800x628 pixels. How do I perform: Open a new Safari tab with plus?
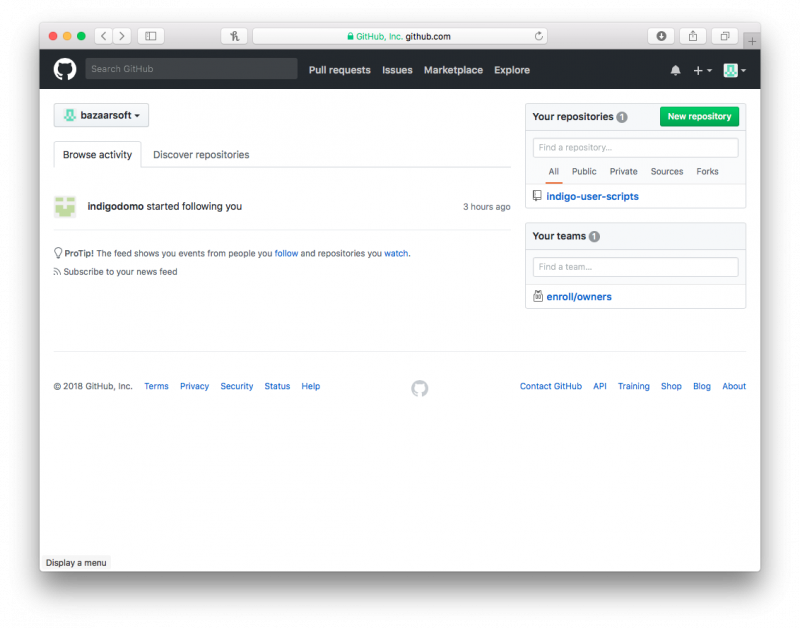tap(752, 41)
